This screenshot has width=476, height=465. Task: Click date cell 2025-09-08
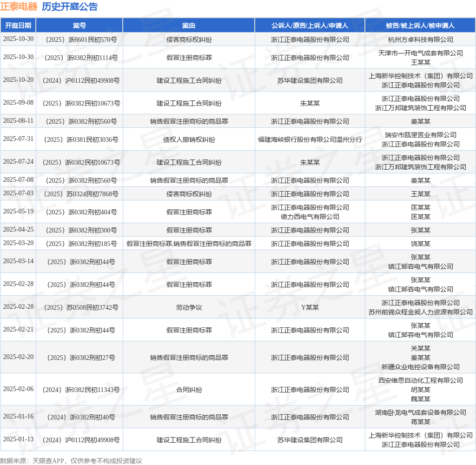click(x=18, y=102)
